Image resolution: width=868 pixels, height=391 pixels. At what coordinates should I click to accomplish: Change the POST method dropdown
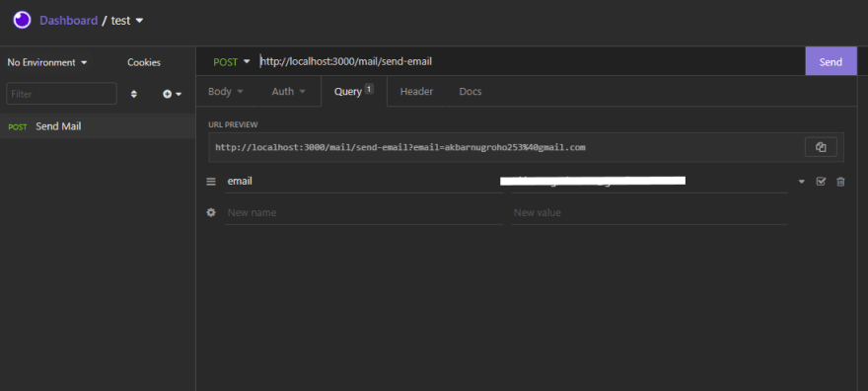(232, 62)
